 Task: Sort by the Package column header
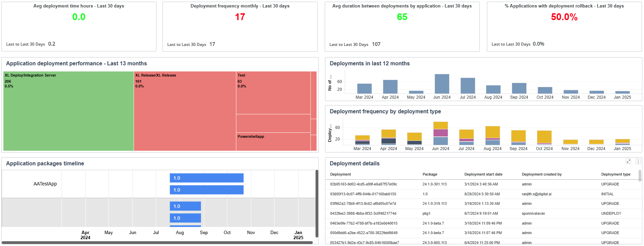[x=430, y=174]
